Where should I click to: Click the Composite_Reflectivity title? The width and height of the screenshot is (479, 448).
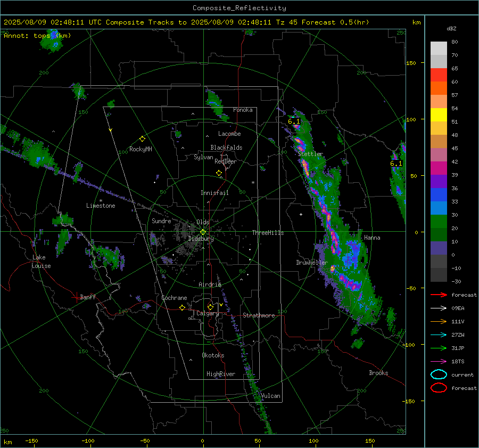coord(239,8)
